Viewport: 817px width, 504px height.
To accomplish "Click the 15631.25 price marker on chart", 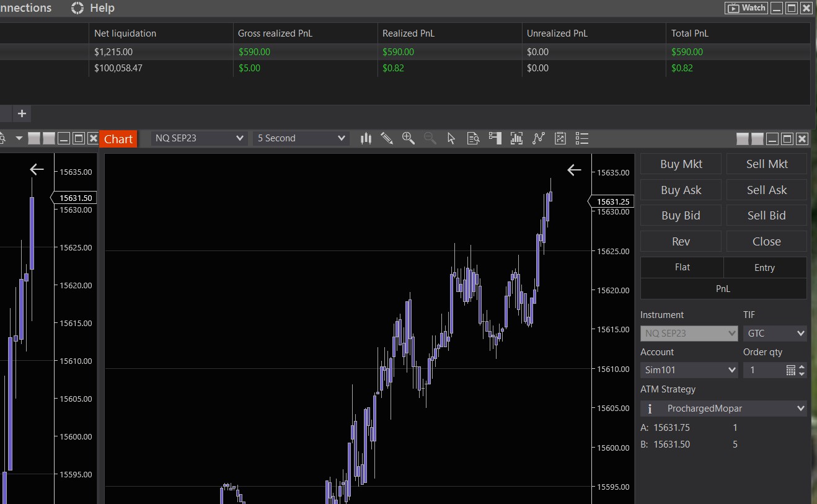I will [611, 201].
